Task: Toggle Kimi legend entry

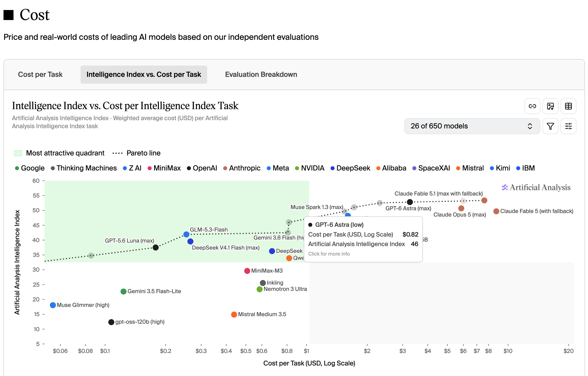Action: [x=500, y=168]
